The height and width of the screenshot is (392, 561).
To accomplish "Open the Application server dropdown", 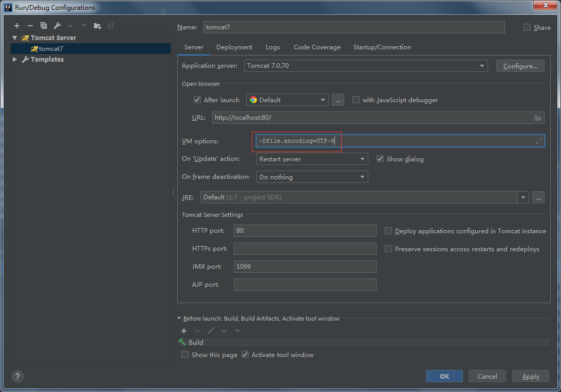I will point(366,66).
